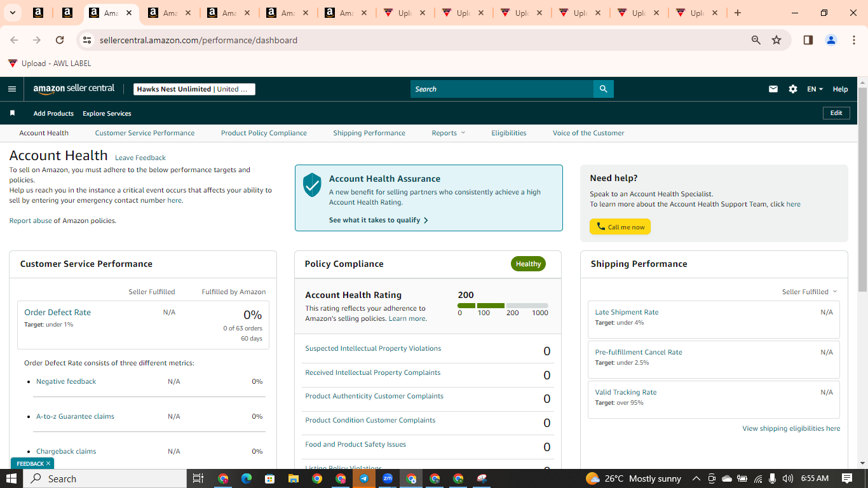The image size is (868, 488).
Task: Reload the page with the refresh icon
Action: pyautogui.click(x=60, y=40)
